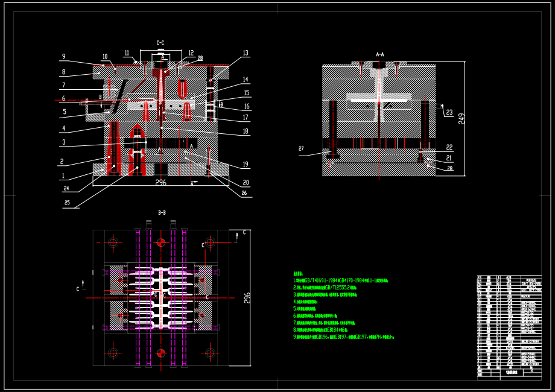This screenshot has height=392, width=555.
Task: Pick part callout number 13
Action: point(246,53)
